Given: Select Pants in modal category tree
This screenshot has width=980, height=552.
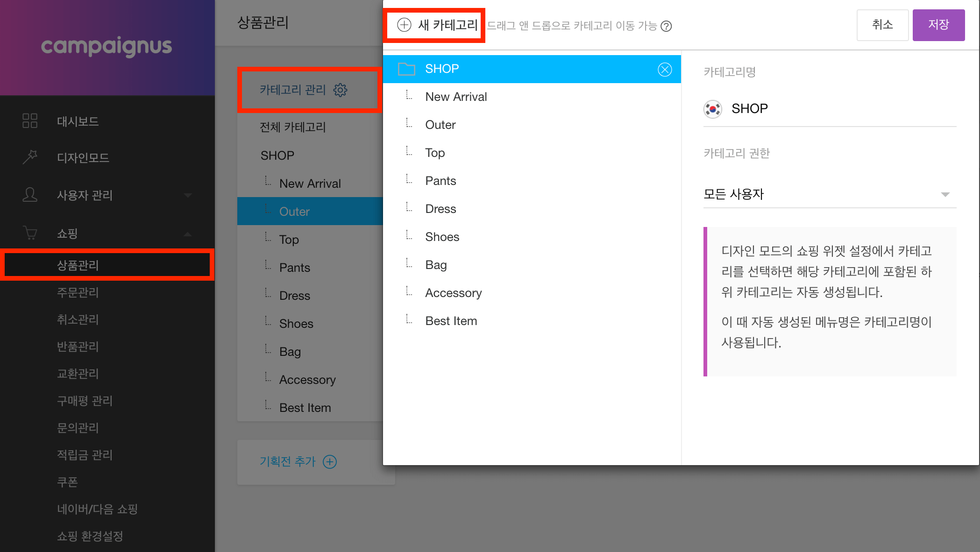Looking at the screenshot, I should point(532,181).
